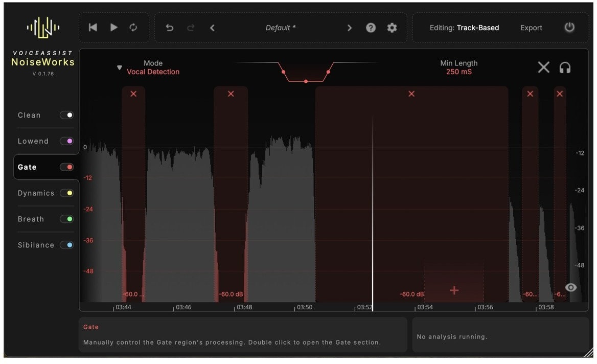
Task: Close the Gate section with the X
Action: [x=543, y=67]
